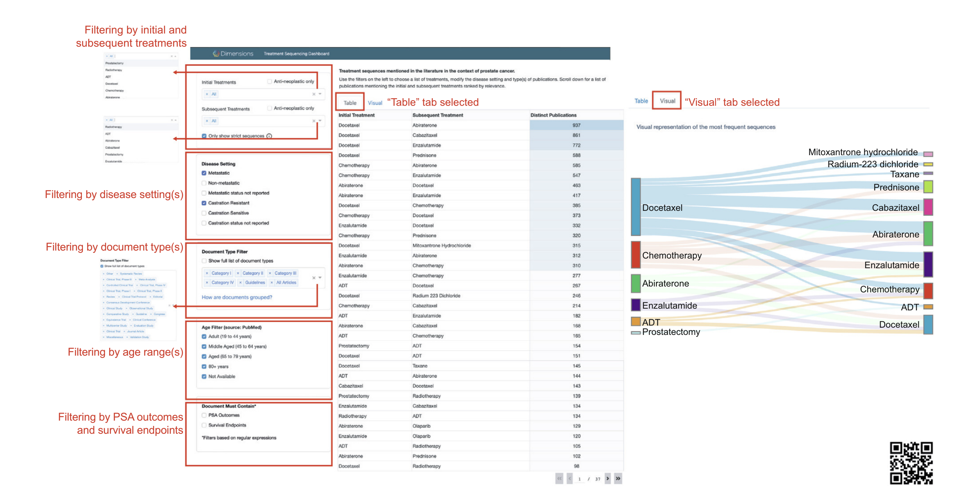Sort by Initial Treatment column header
980x497 pixels.
point(357,115)
